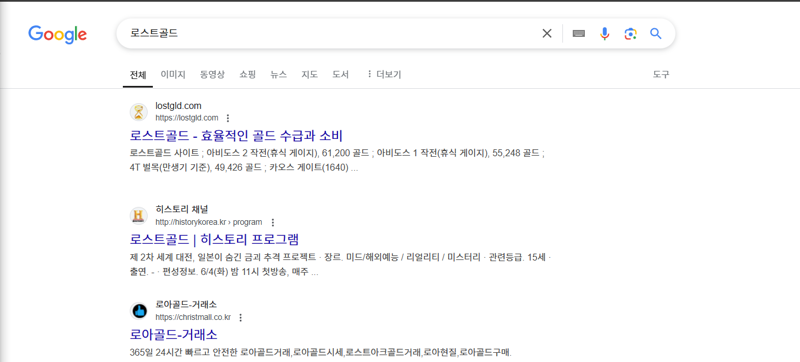Open the 로아골드-거래소 result title link
This screenshot has height=362, width=800.
pos(174,334)
